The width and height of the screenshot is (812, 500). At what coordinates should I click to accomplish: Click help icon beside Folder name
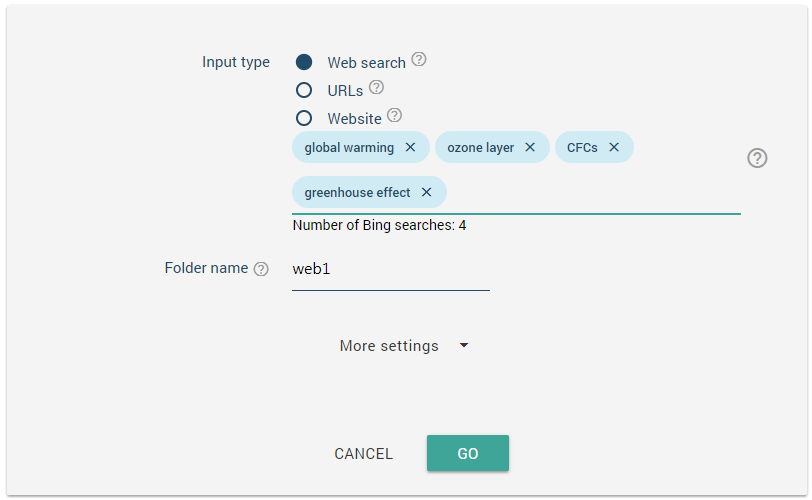261,269
